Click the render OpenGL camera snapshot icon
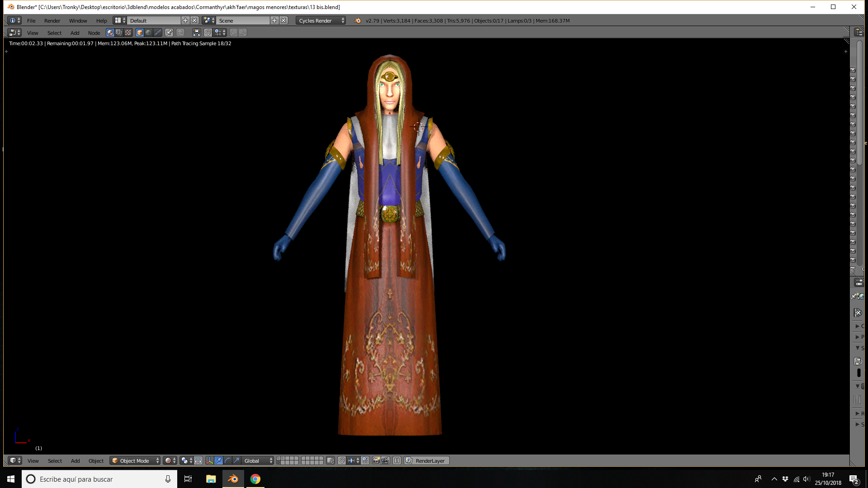The width and height of the screenshot is (868, 488). click(376, 460)
